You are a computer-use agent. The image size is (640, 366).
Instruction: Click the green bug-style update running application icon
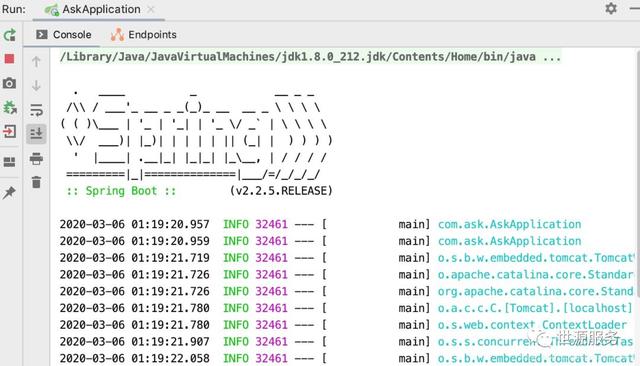pos(9,108)
